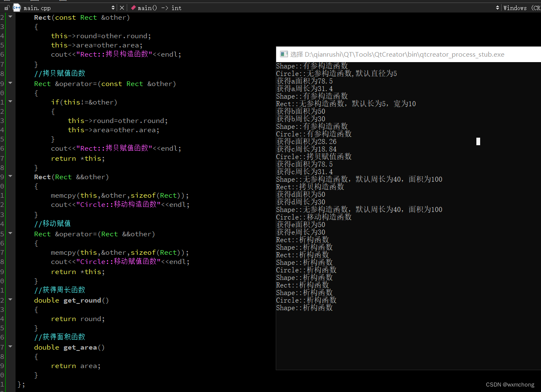Viewport: 541px width, 392px height.
Task: Click the CSDN @wxmchong watermark link
Action: coord(510,384)
